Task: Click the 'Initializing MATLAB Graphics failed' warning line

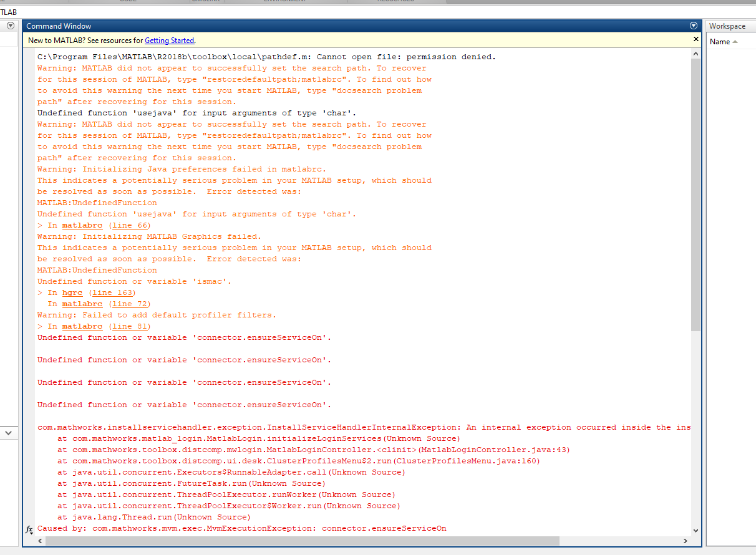Action: [x=149, y=236]
